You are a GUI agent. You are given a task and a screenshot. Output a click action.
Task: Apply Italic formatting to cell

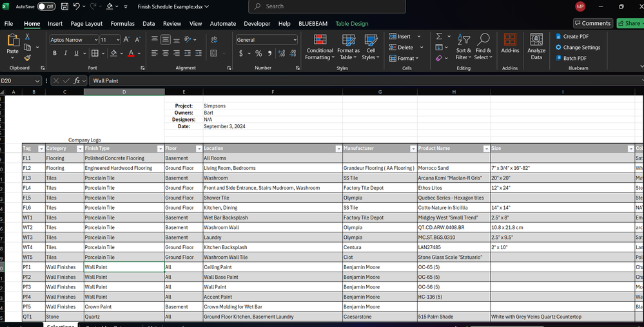(66, 53)
